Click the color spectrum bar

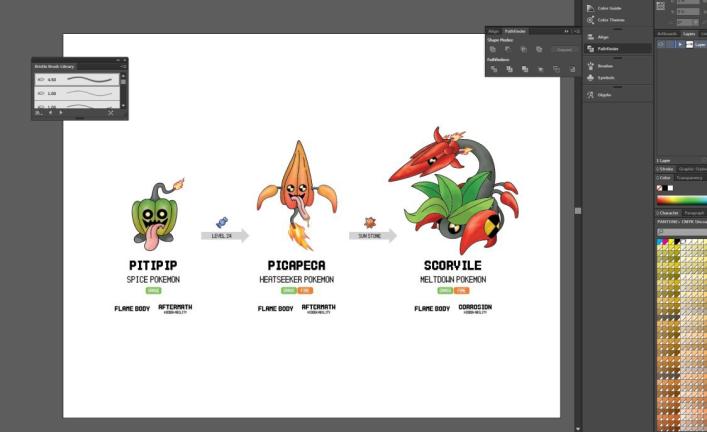point(682,200)
